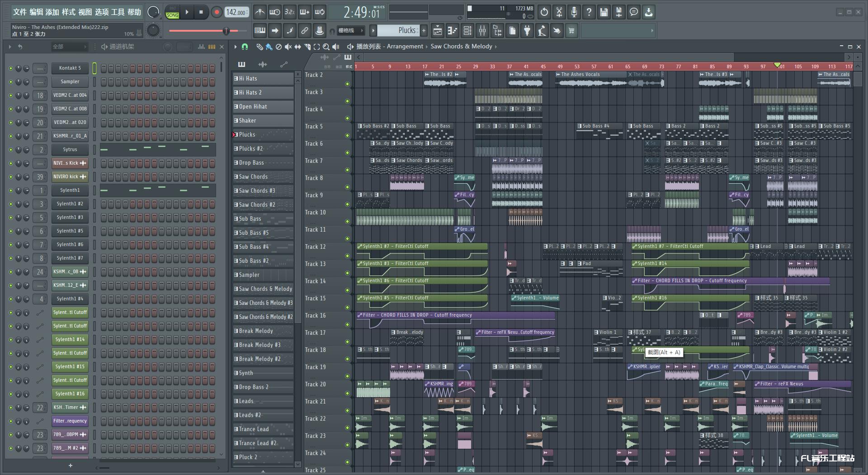Viewport: 868px width, 475px height.
Task: Toggle typing keyboard to piano icon
Action: tap(260, 31)
